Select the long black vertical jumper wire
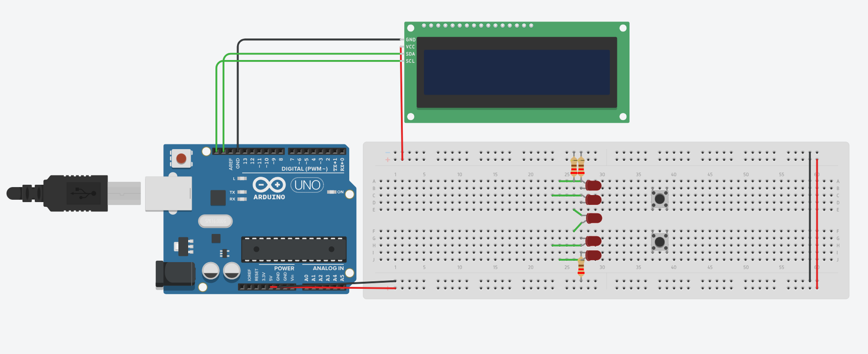Screen dimensions: 868x354 point(810,217)
